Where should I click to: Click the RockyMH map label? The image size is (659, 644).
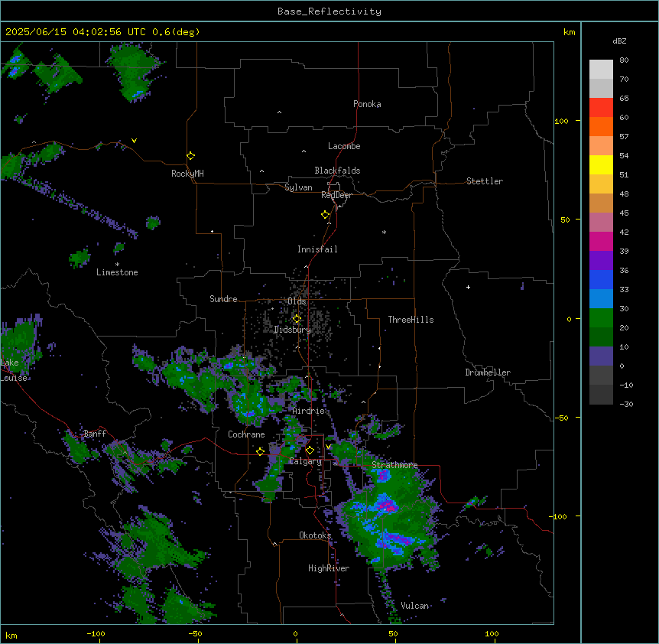click(x=187, y=174)
